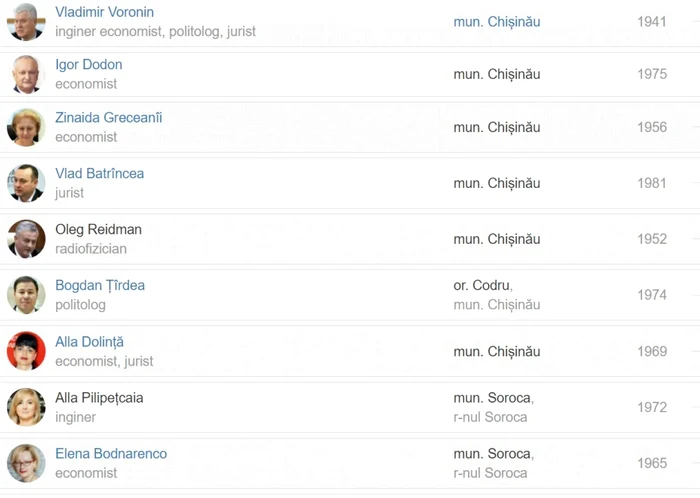The image size is (700, 498).
Task: Open the Vladimir Voronin name link
Action: point(104,12)
